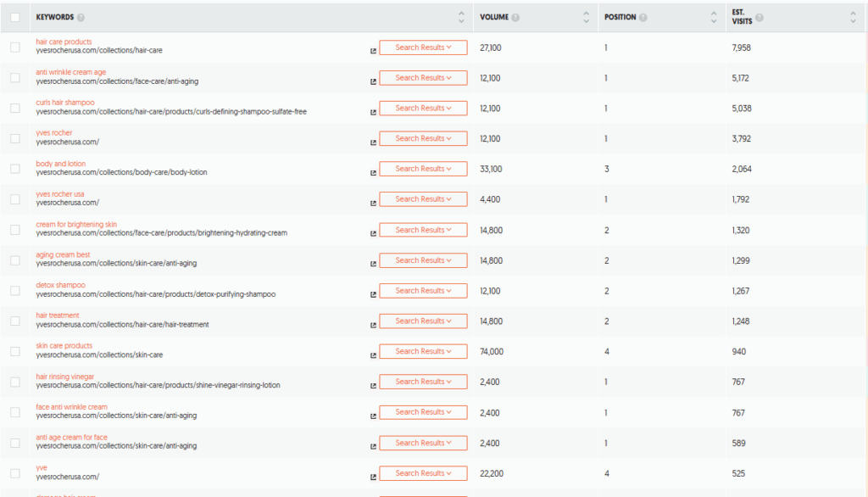
Task: Expand Search Results dropdown for anti wrinkle cream age
Action: (x=423, y=78)
